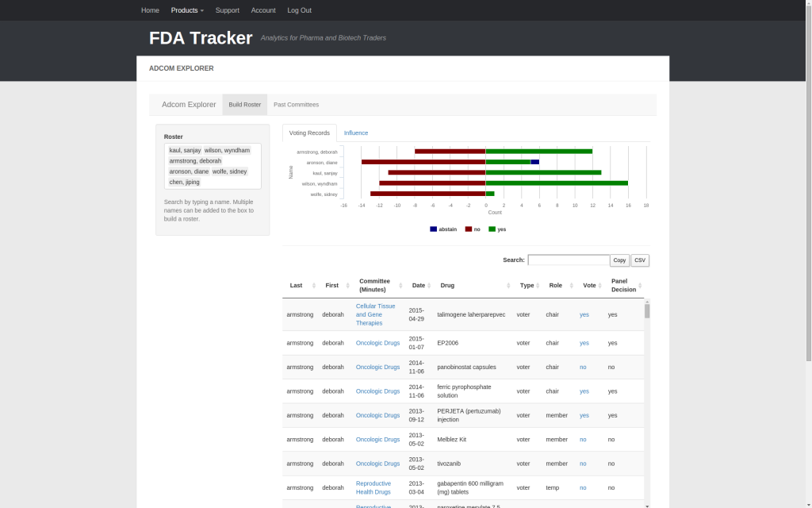Sort table by First column arrows
Viewport: 812px width, 508px height.
tap(347, 286)
